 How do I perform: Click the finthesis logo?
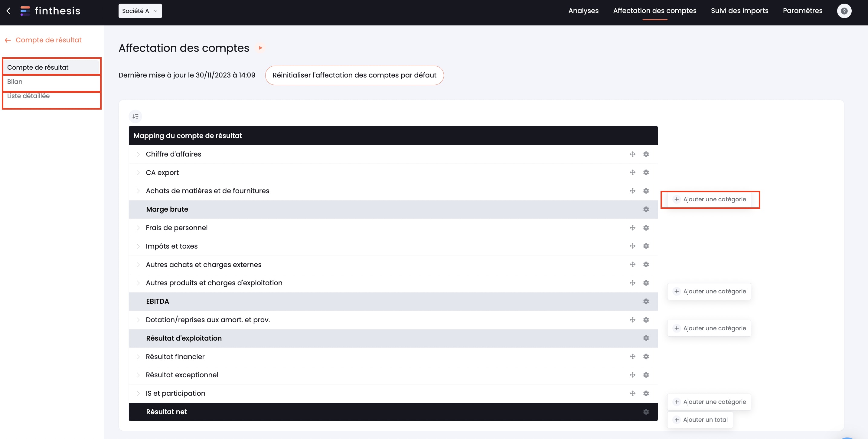tap(50, 11)
